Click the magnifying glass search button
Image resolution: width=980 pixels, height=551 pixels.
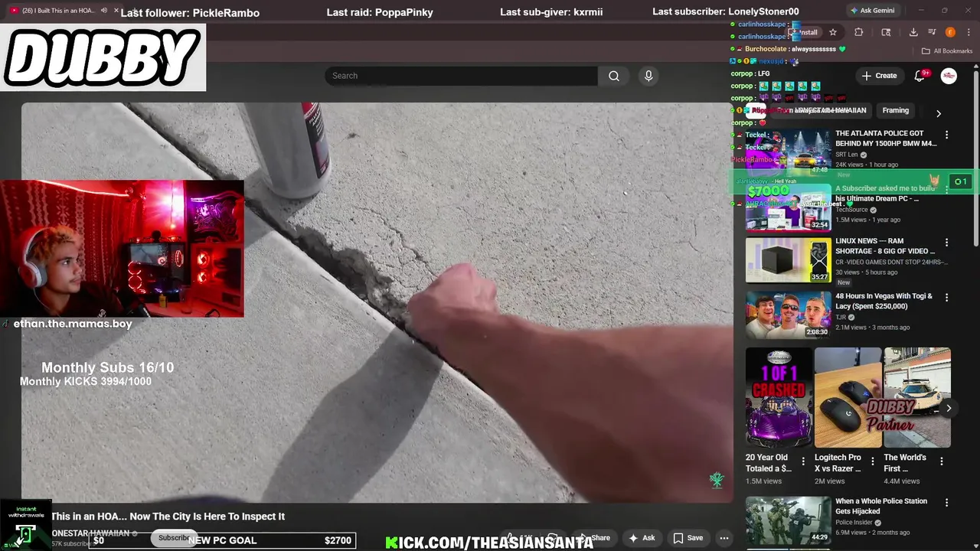click(x=614, y=76)
